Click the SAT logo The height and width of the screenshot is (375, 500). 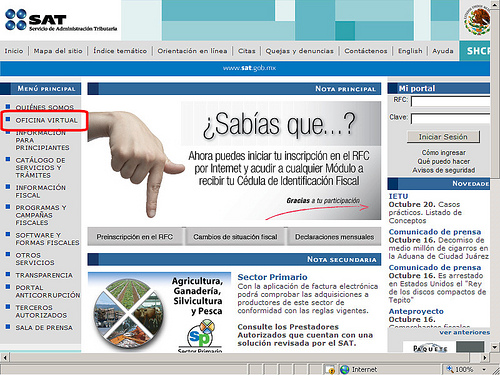pos(61,20)
